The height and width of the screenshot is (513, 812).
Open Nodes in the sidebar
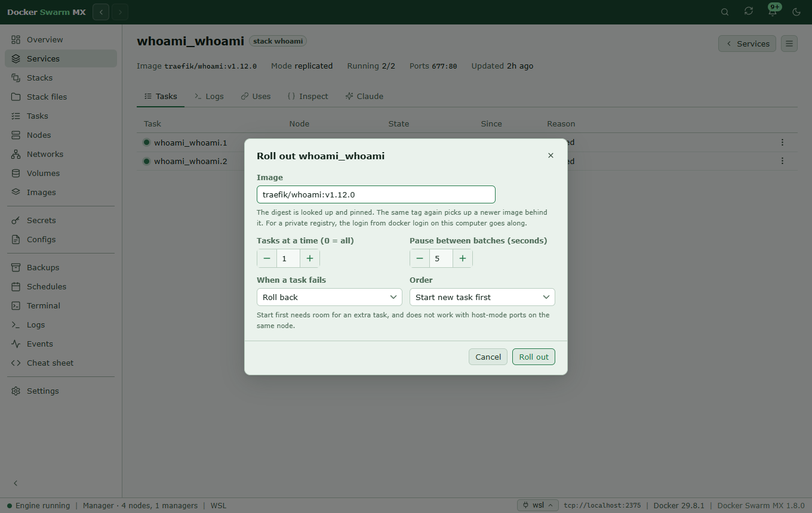point(61,135)
